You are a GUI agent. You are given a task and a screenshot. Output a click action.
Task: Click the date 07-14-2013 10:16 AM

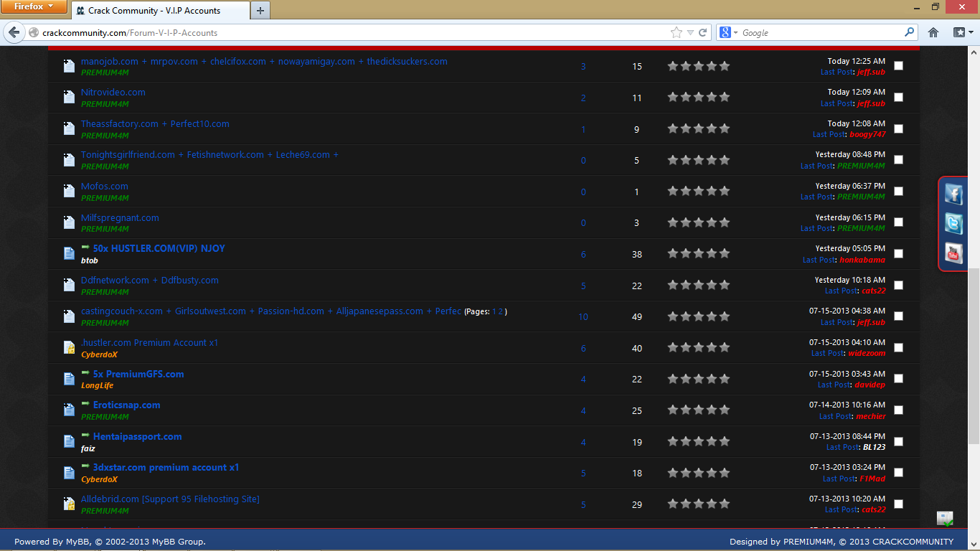click(848, 405)
